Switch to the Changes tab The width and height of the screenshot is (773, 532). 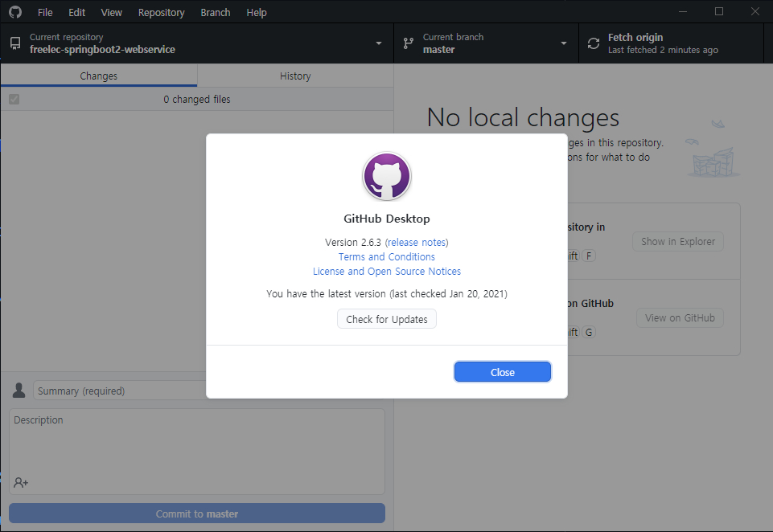click(x=99, y=76)
